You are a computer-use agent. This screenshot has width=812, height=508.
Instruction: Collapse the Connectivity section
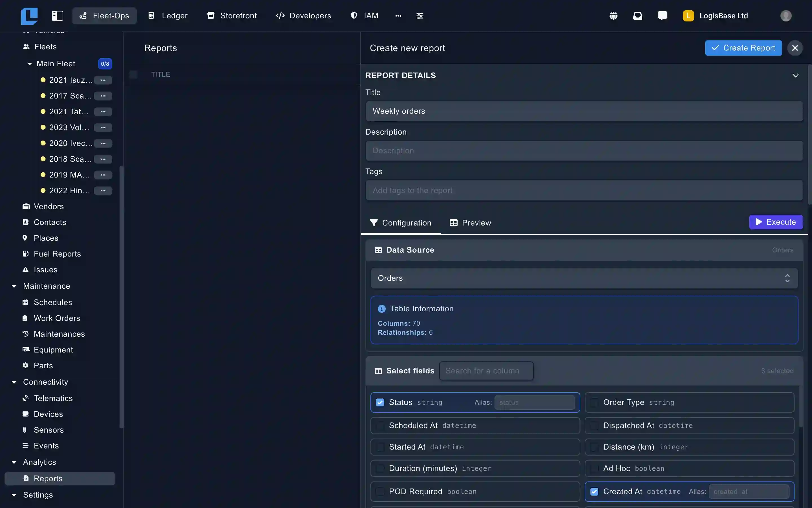(x=14, y=382)
